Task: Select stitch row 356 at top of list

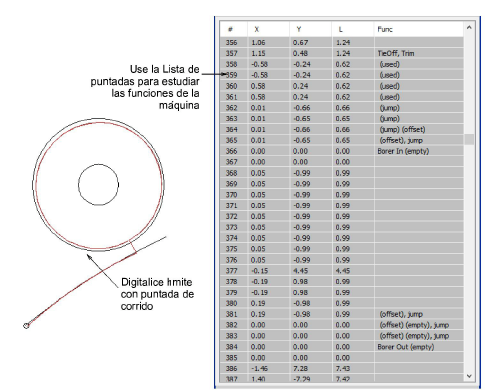Action: [342, 43]
